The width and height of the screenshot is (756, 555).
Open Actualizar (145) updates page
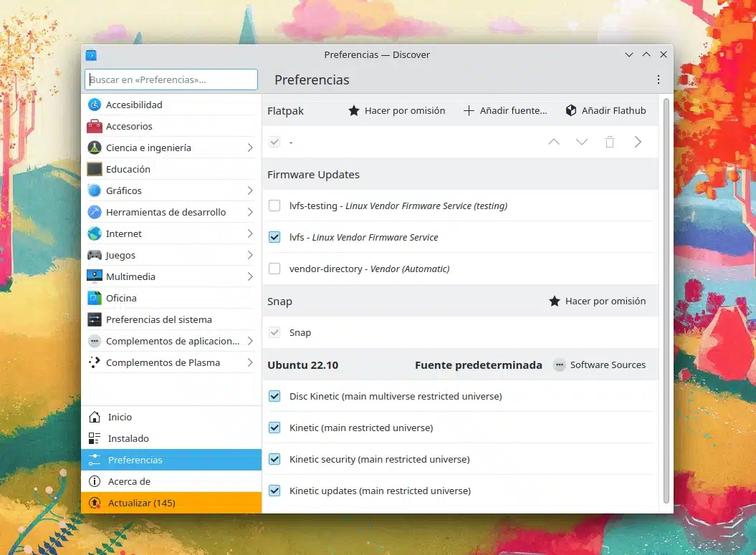(x=171, y=503)
